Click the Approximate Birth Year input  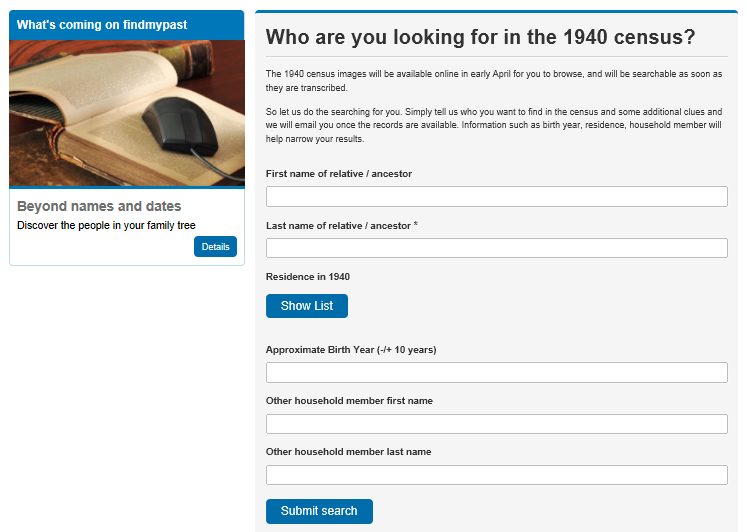click(496, 372)
